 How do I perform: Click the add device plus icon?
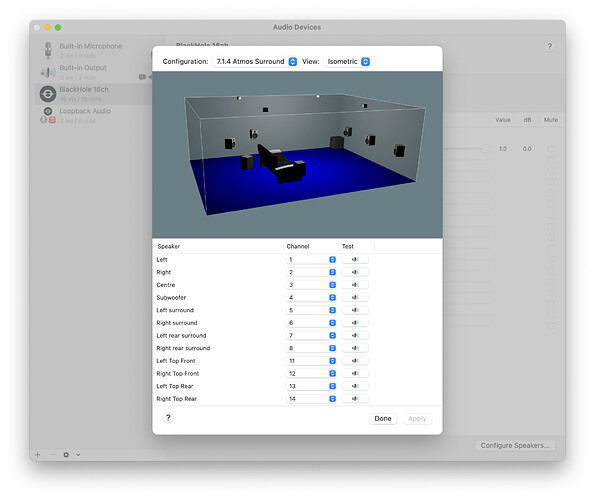coord(38,454)
